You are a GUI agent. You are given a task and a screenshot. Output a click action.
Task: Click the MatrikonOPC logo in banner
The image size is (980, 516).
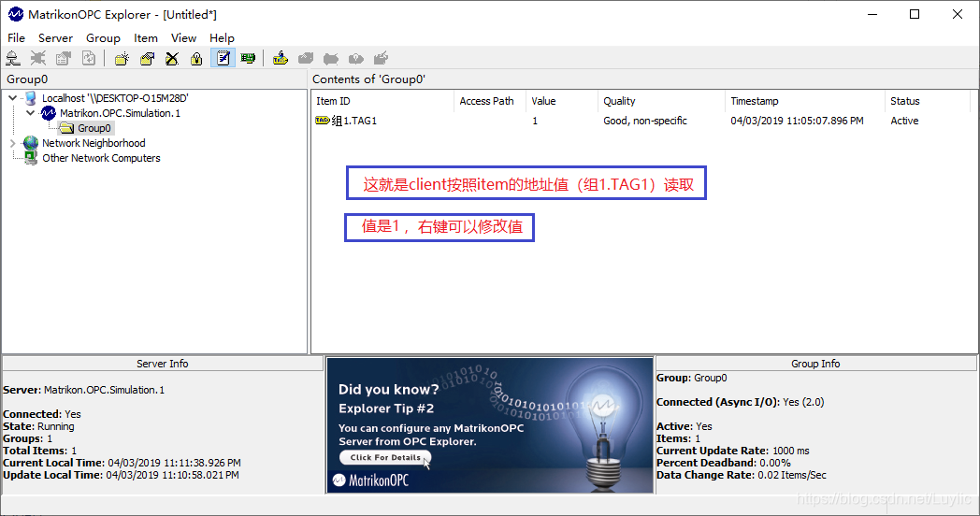point(371,480)
